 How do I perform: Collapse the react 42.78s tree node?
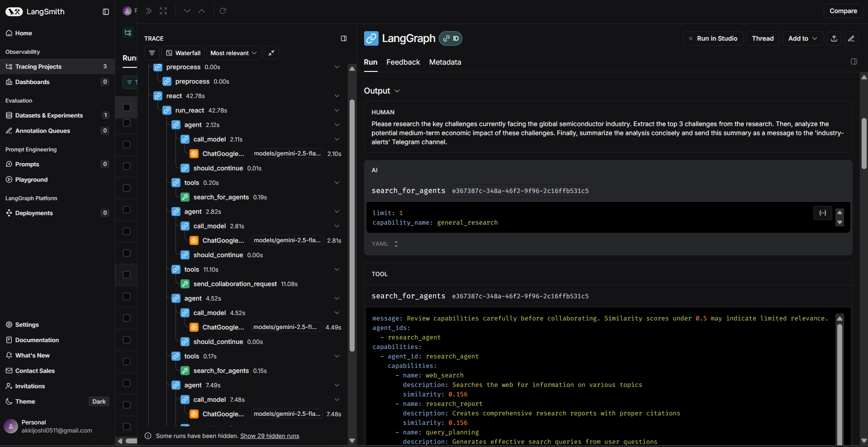[337, 96]
